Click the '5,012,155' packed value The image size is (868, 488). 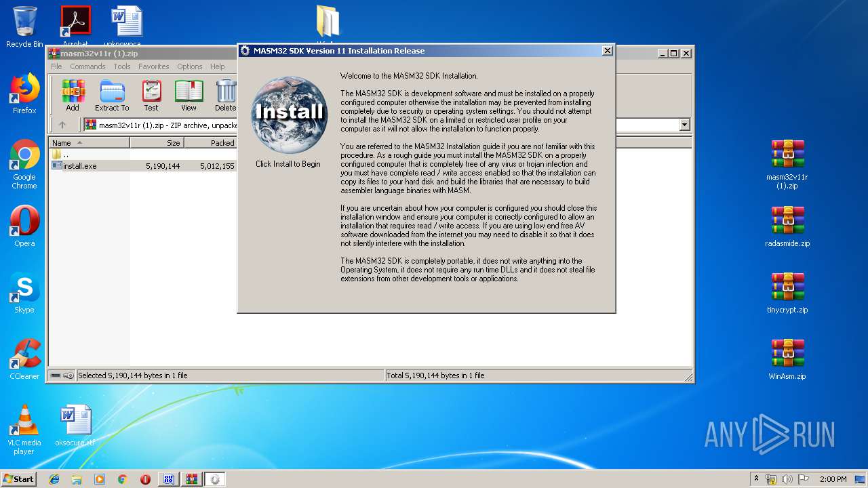tap(217, 165)
